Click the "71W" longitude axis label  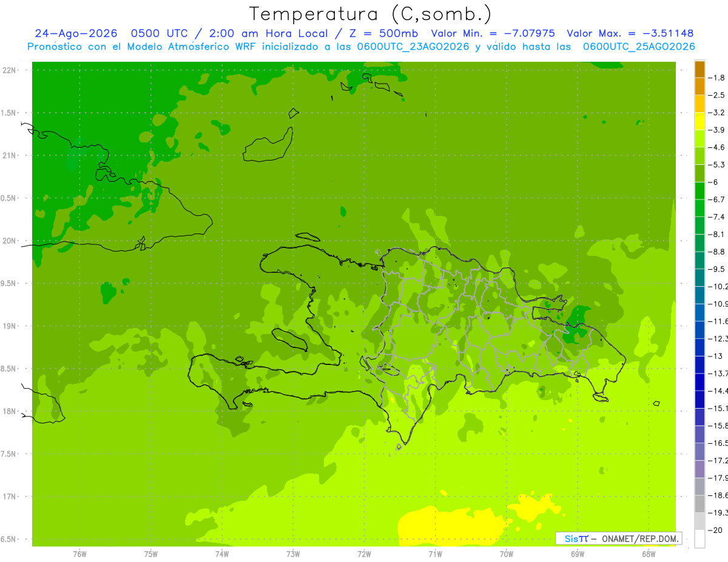pyautogui.click(x=435, y=554)
